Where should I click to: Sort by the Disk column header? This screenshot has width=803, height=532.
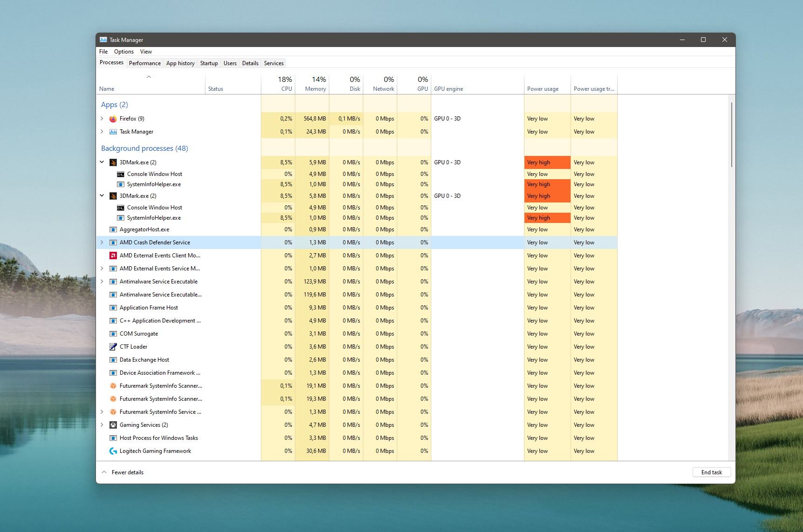click(x=346, y=84)
